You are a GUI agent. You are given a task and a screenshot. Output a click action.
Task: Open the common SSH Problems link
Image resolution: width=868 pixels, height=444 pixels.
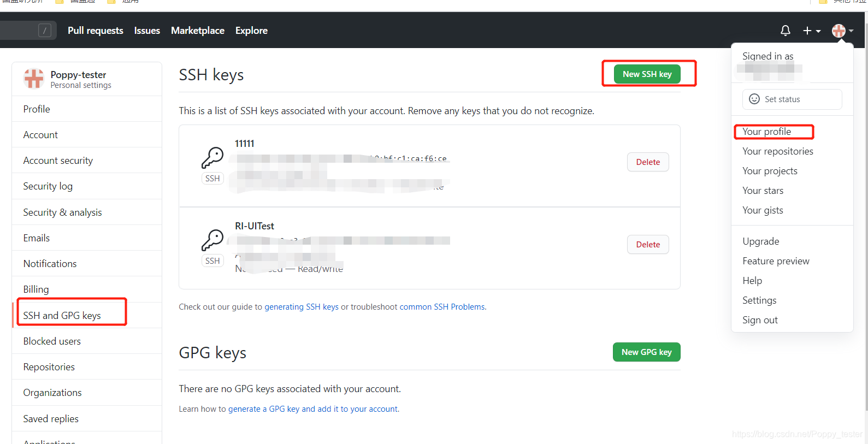(442, 307)
